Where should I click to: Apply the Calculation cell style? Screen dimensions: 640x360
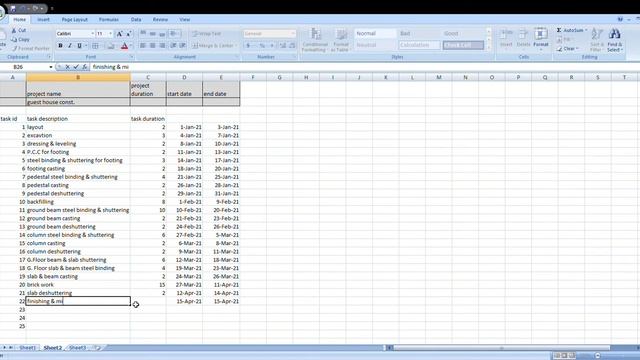419,45
